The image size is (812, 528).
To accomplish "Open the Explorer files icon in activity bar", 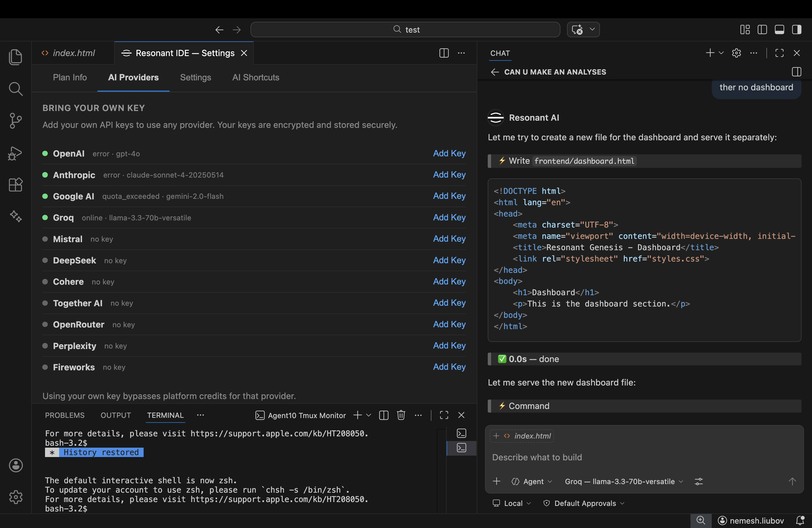I will (15, 57).
